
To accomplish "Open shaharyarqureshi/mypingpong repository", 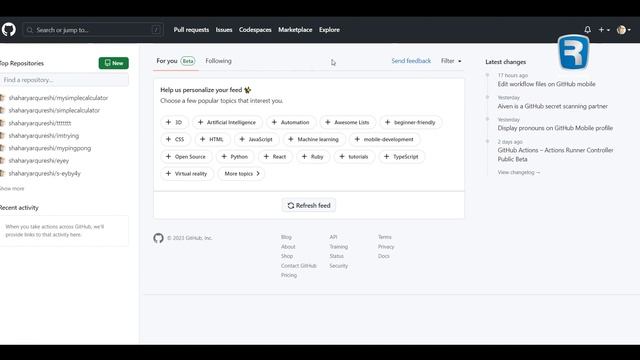I will click(x=50, y=148).
